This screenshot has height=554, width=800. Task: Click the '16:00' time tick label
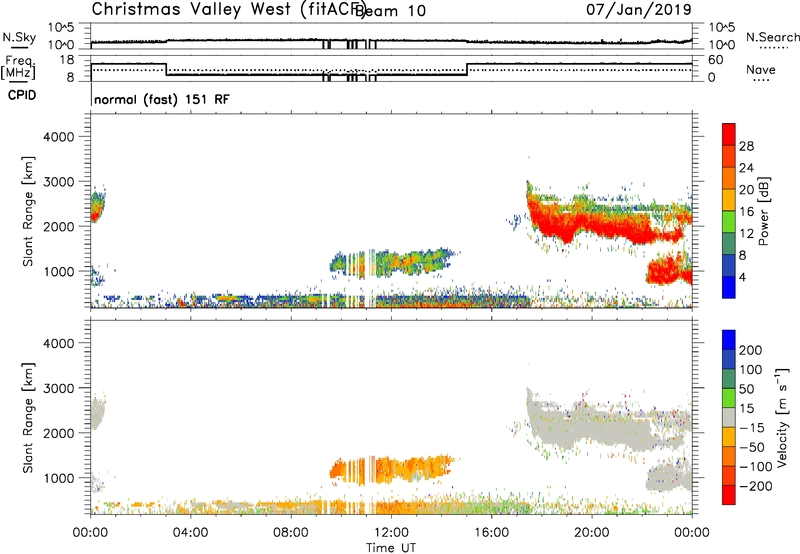click(491, 533)
